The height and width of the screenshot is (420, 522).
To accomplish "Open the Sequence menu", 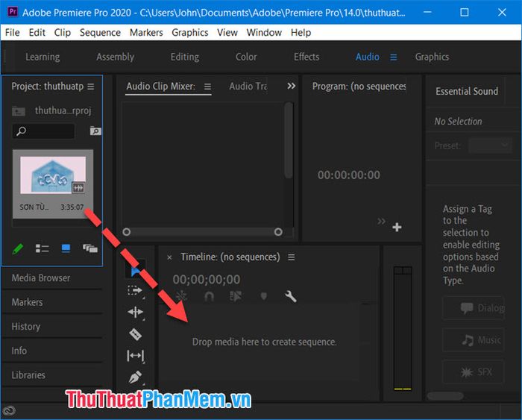I will tap(100, 33).
